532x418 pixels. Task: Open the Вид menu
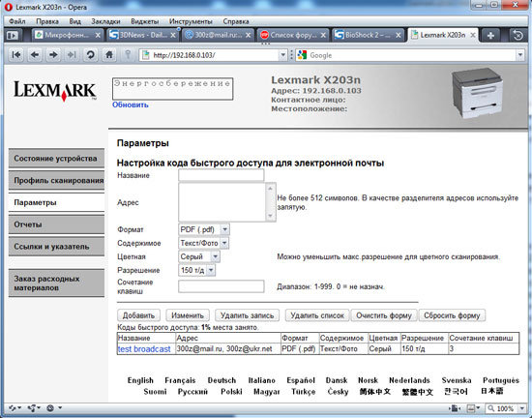(x=75, y=21)
